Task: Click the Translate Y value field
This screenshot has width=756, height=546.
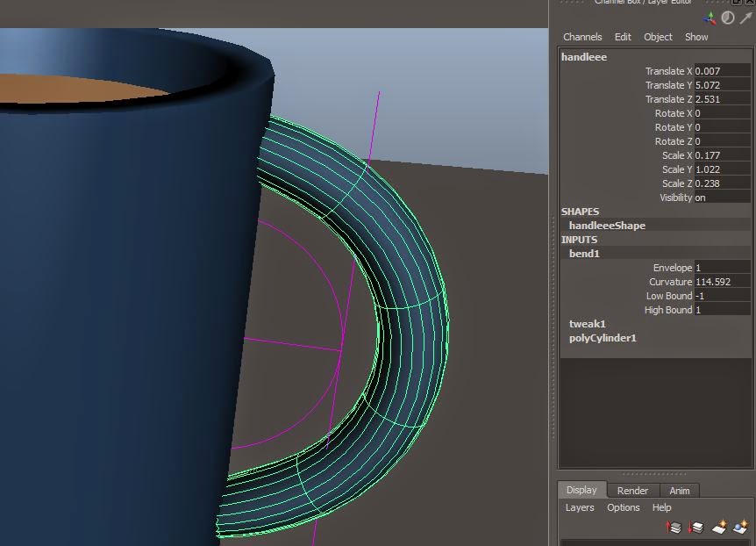Action: tap(722, 85)
